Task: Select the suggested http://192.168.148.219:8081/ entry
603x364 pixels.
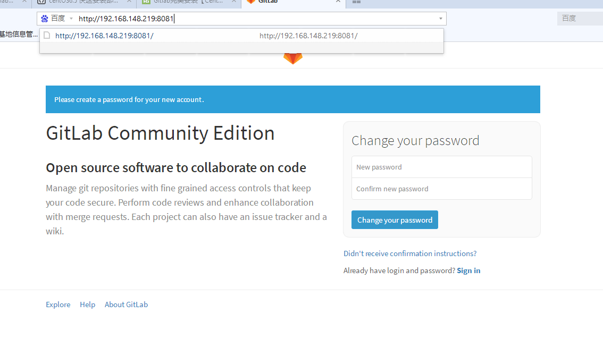Action: tap(241, 36)
